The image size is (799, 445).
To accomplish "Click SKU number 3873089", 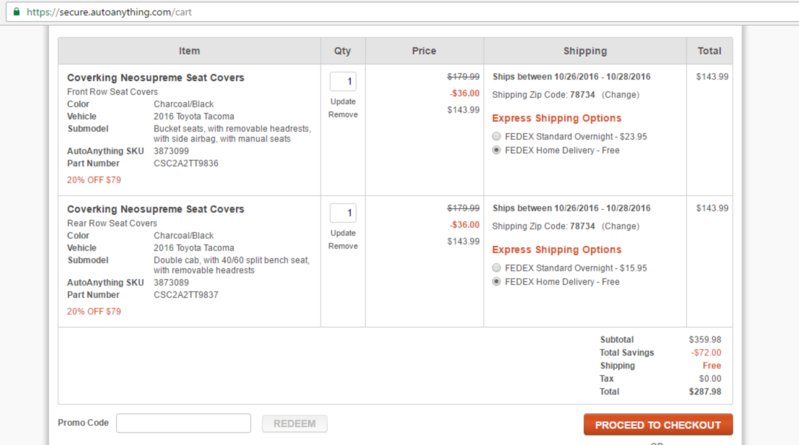I will point(171,282).
